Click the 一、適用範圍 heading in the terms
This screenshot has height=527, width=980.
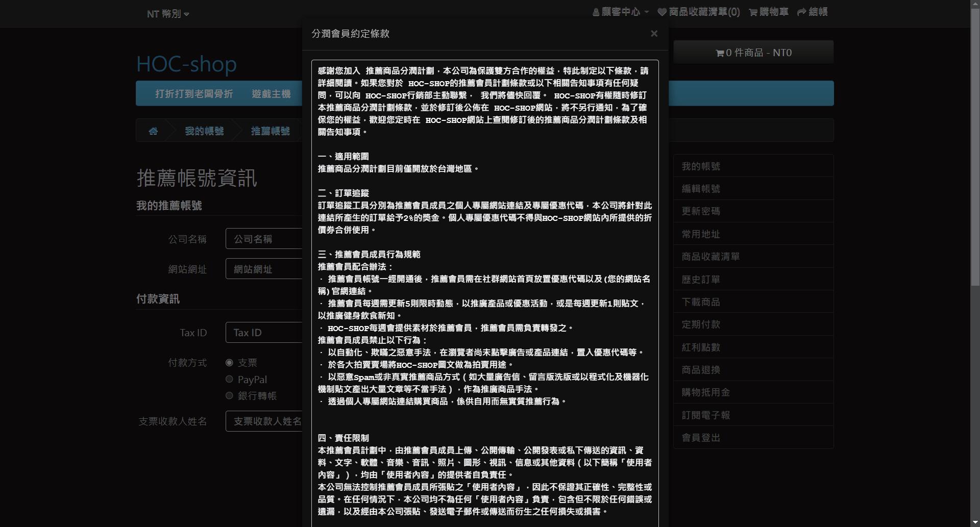tap(343, 157)
